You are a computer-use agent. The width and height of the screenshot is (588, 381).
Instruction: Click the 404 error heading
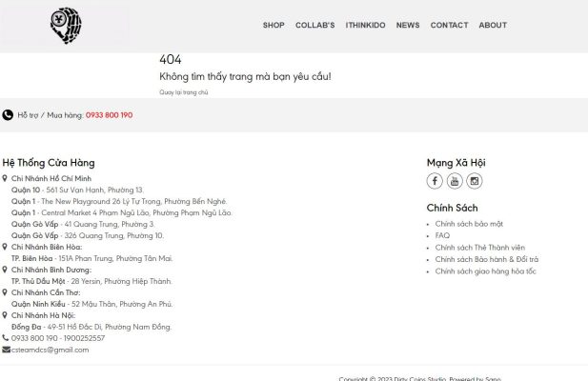171,60
